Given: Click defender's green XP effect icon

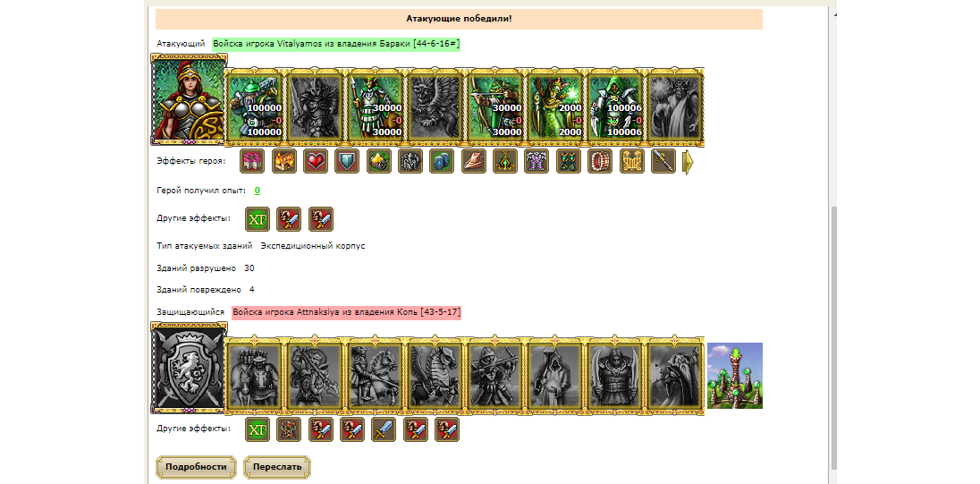Looking at the screenshot, I should coord(258,429).
